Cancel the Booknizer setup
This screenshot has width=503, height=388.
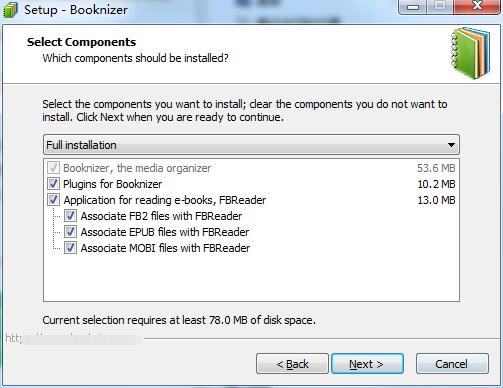pyautogui.click(x=452, y=364)
